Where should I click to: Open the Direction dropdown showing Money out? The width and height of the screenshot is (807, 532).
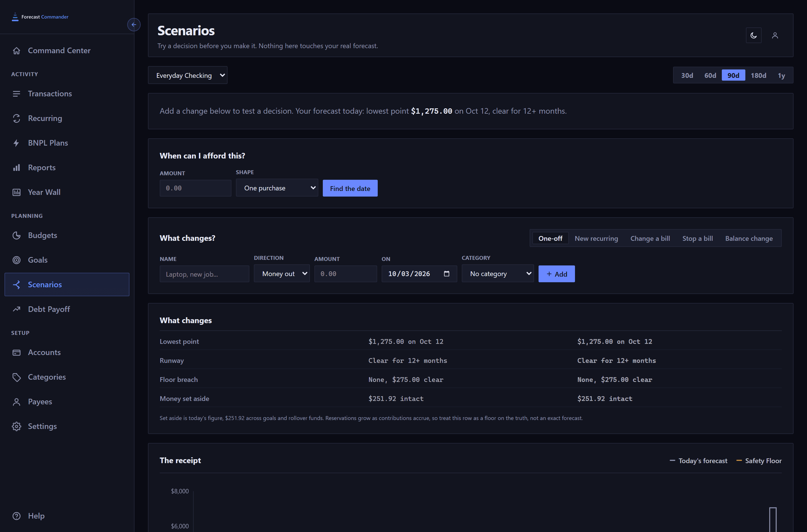281,274
